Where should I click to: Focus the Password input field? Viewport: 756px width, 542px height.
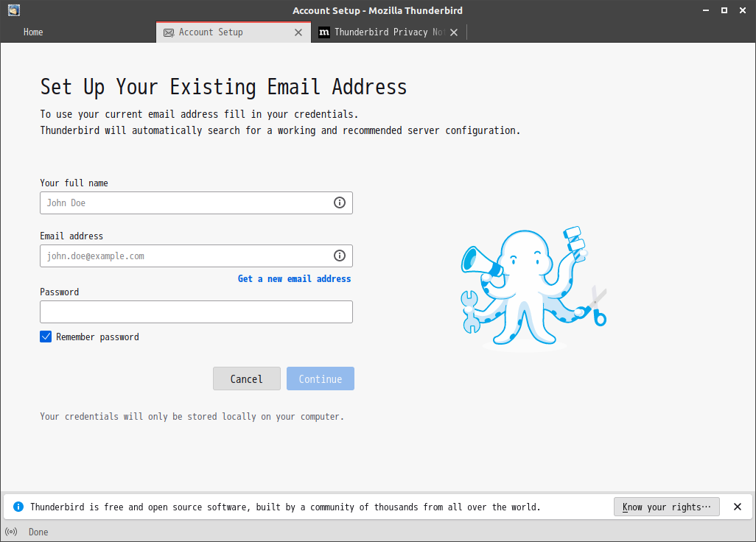tap(196, 312)
